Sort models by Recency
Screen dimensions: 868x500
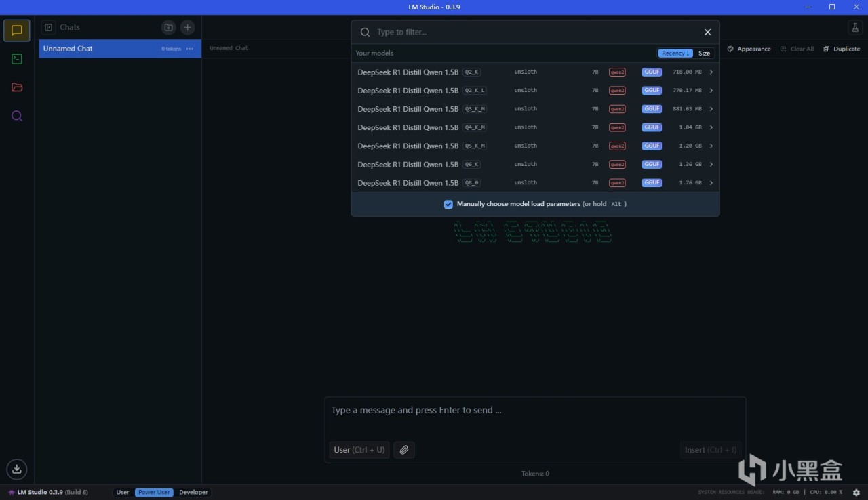[x=675, y=53]
